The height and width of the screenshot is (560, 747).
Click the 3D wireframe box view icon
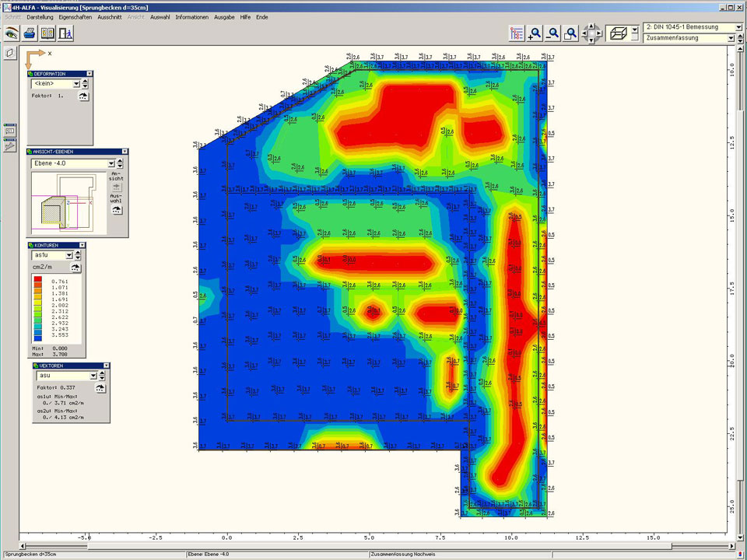click(619, 33)
